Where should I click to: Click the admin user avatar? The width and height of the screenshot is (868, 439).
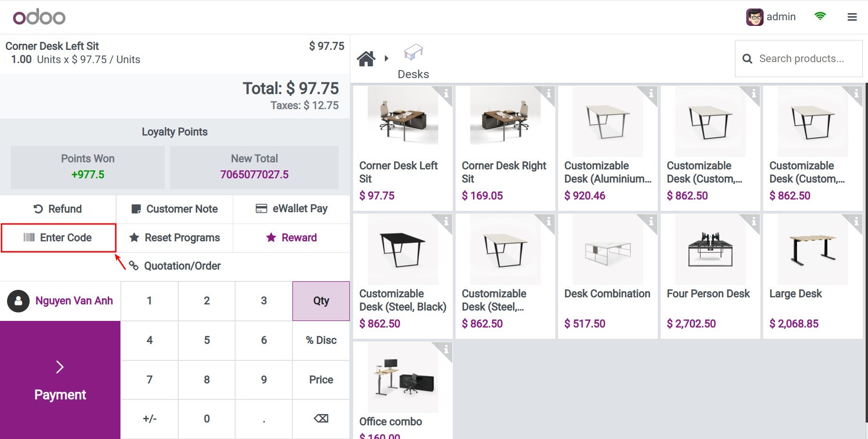(x=755, y=17)
